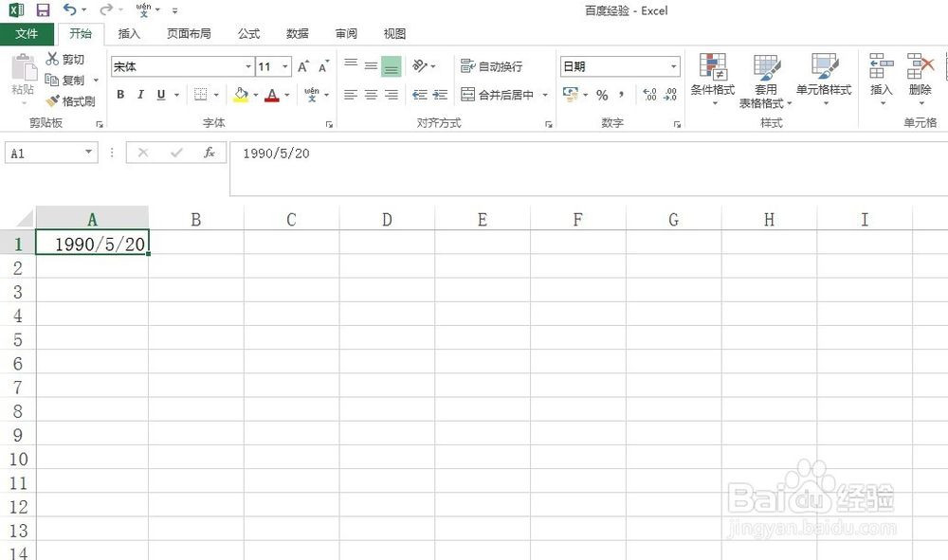Open the 单元格样式 cell styles menu
This screenshot has height=560, width=948.
824,80
